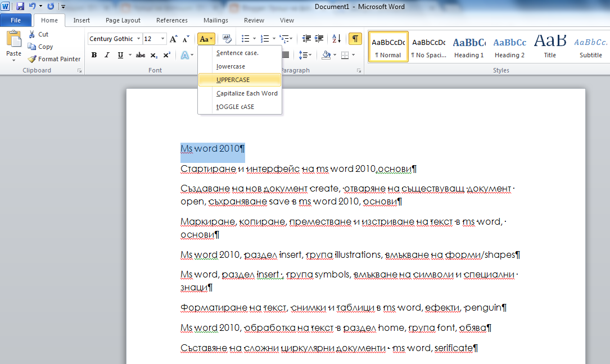Open the Paragraph dialog launcher
The height and width of the screenshot is (364, 610).
(x=359, y=71)
